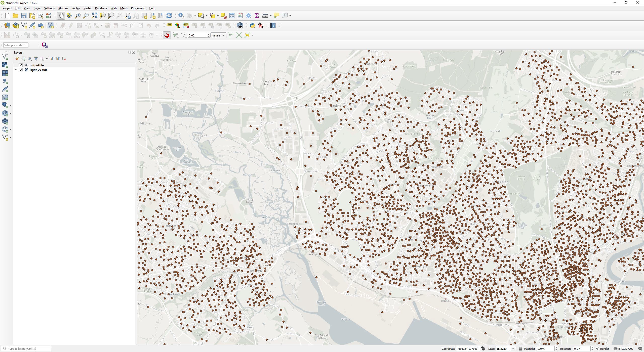This screenshot has height=352, width=644.
Task: Create a new GeoPackage layer
Action: [16, 25]
